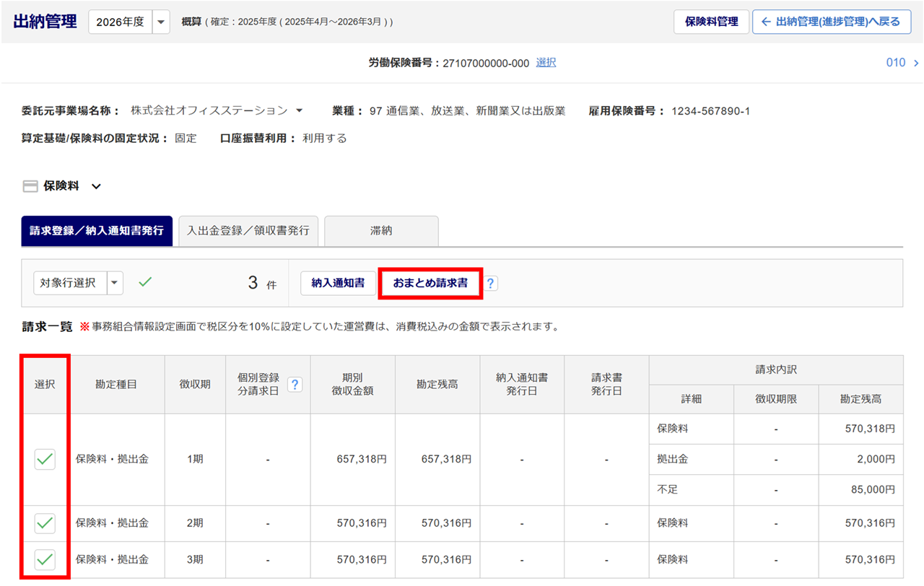Click right chevron next to 010
The height and width of the screenshot is (586, 924).
[916, 64]
